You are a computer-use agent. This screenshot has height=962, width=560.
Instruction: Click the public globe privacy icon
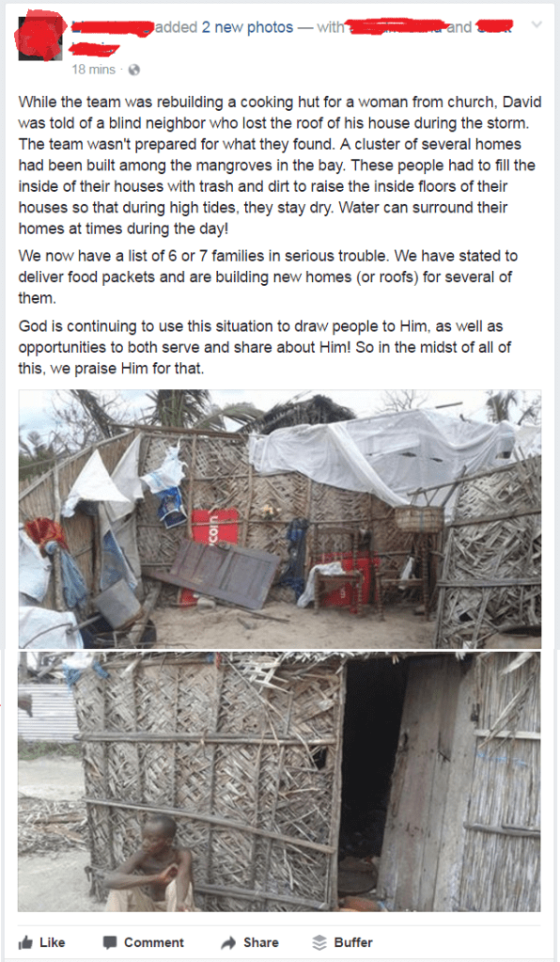pyautogui.click(x=134, y=70)
